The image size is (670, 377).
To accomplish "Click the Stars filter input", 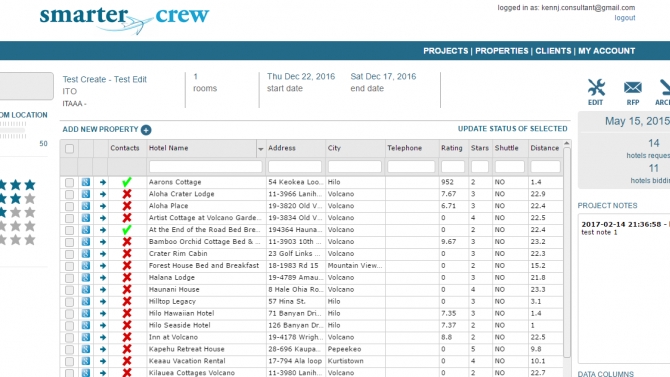I will 480,166.
